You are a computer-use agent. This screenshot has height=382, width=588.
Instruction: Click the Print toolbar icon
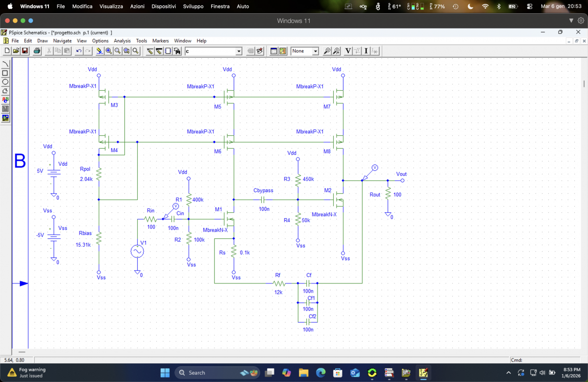[37, 51]
